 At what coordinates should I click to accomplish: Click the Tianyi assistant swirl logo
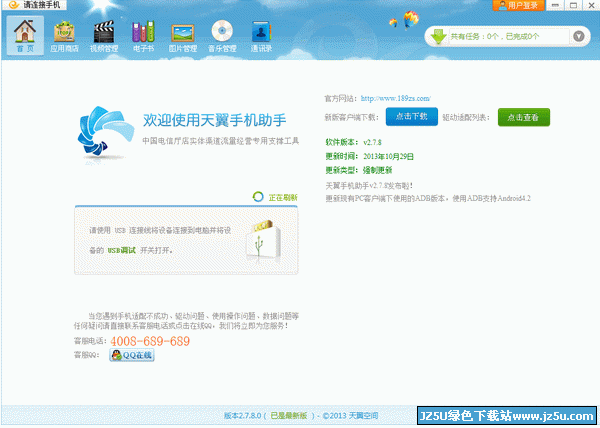[105, 133]
